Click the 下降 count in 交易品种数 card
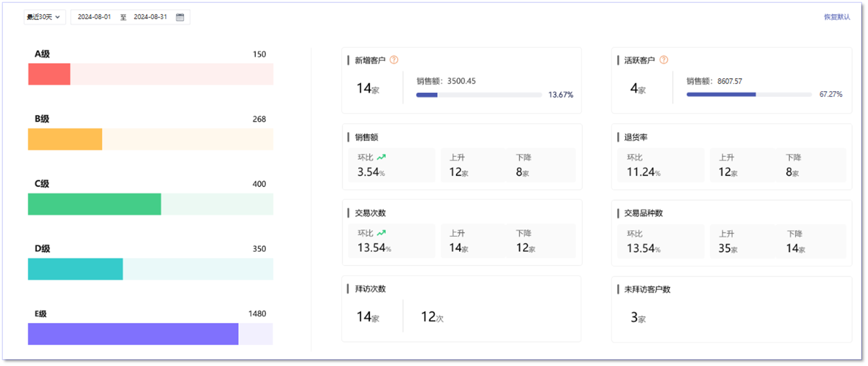This screenshot has height=366, width=868. (x=795, y=248)
